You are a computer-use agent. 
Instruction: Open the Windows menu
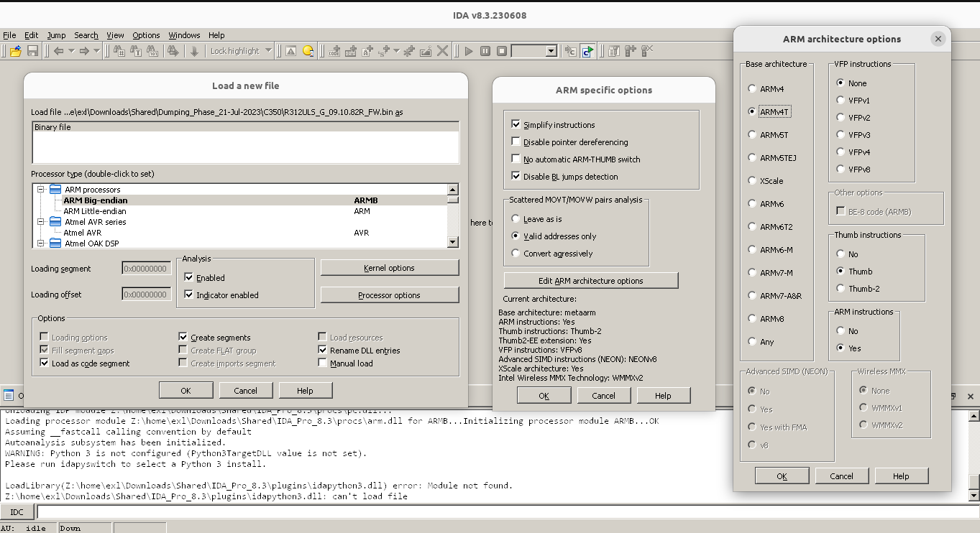pos(184,35)
